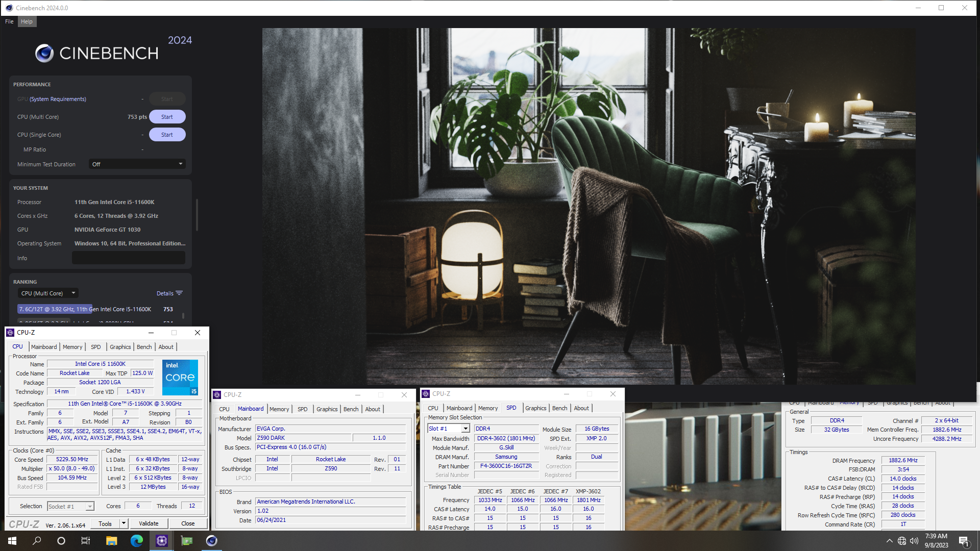The image size is (980, 551).
Task: Click the Info text field under Your System
Action: click(x=129, y=258)
